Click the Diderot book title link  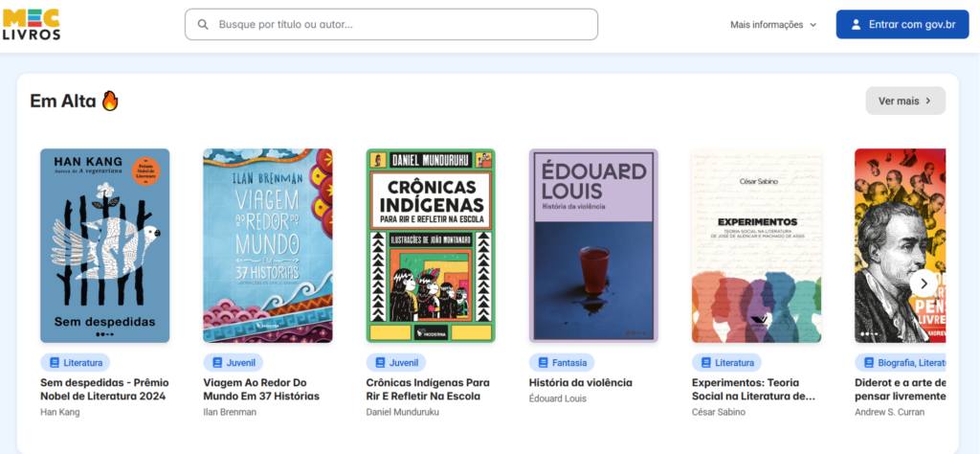point(900,389)
